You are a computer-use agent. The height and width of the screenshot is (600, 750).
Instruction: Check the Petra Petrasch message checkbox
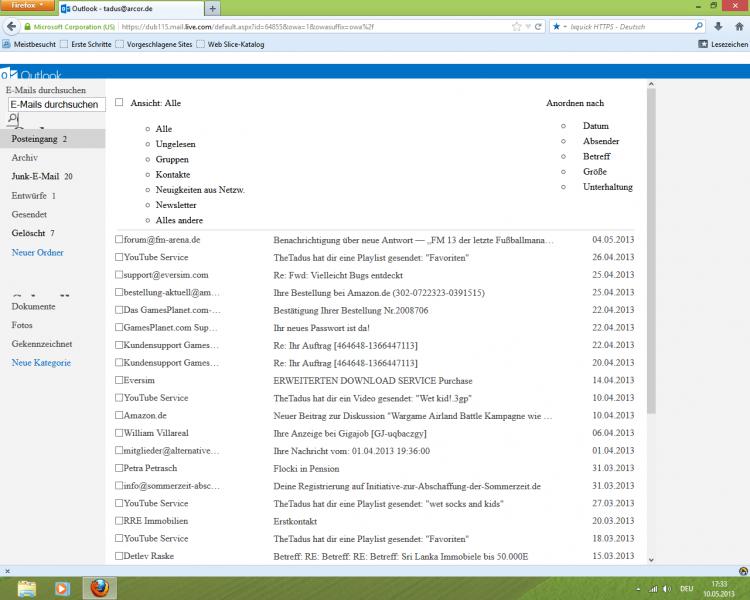pyautogui.click(x=119, y=467)
